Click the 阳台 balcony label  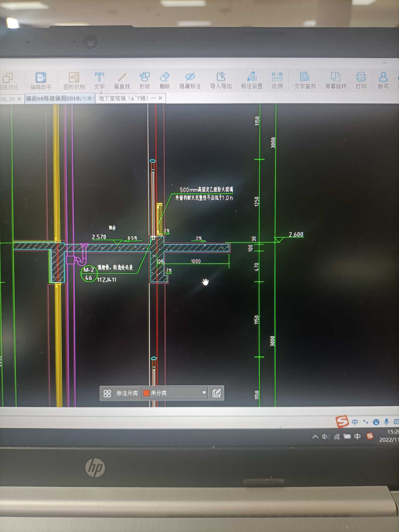(112, 228)
